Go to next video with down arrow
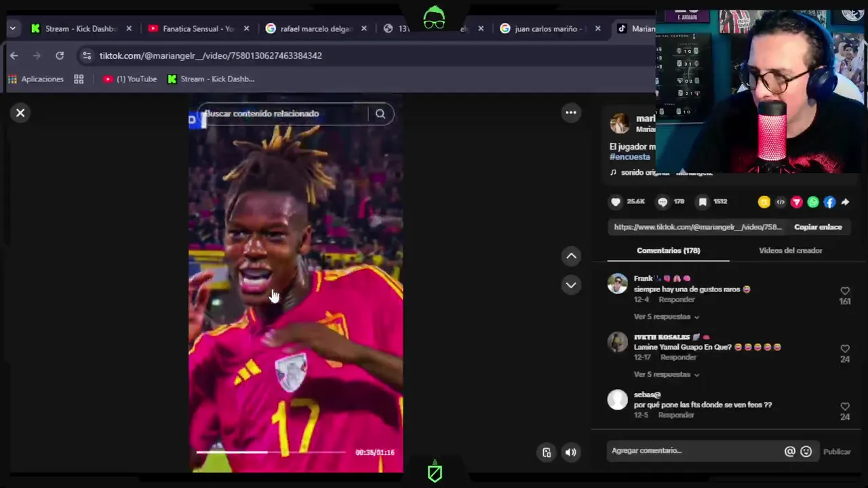Screen dimensions: 868x488 571,285
